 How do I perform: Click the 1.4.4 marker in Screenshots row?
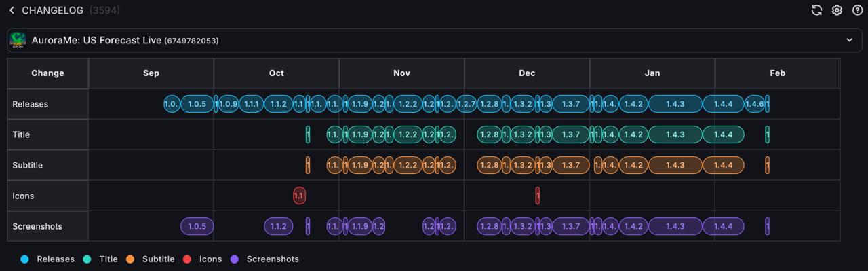tap(724, 226)
